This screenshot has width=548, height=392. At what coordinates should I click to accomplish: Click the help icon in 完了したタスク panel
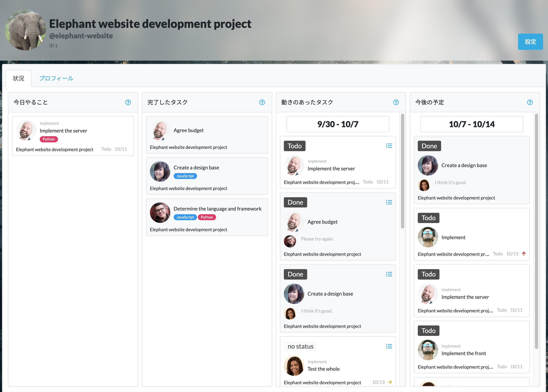[262, 102]
